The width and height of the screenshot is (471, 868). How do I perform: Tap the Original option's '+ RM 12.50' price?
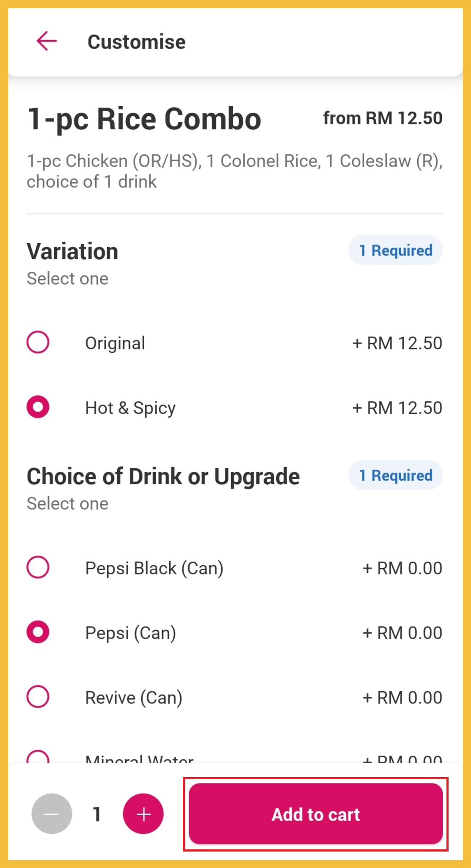(x=397, y=343)
